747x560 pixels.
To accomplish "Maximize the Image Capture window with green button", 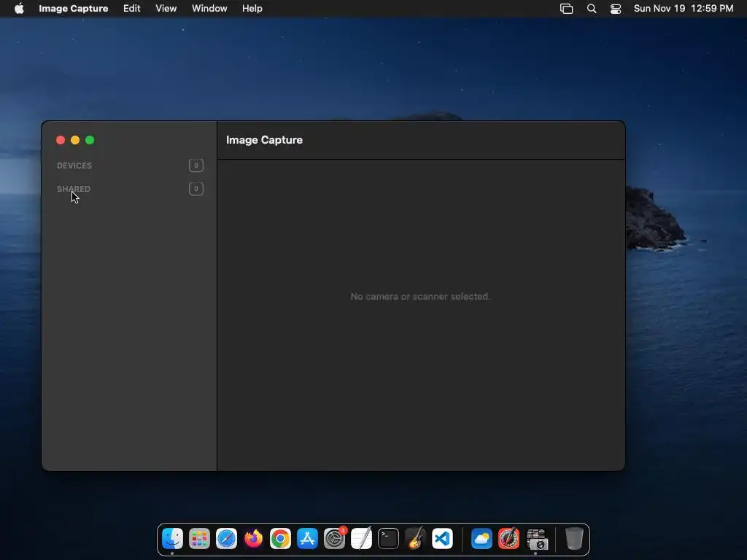I will click(x=90, y=140).
